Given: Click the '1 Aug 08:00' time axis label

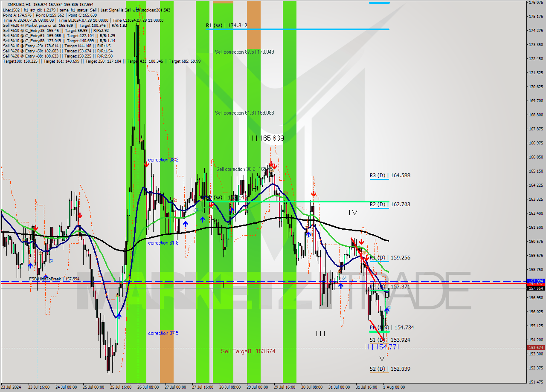Looking at the screenshot, I should coord(394,387).
